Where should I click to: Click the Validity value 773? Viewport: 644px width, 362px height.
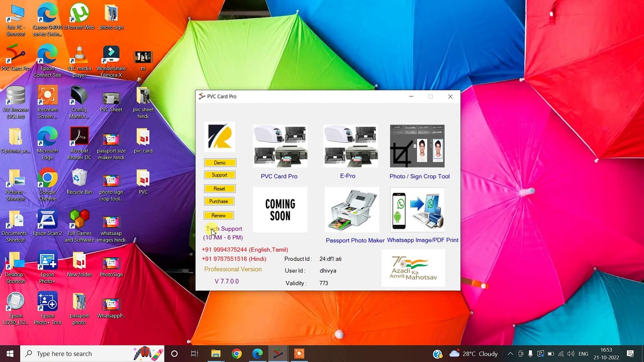click(x=324, y=283)
